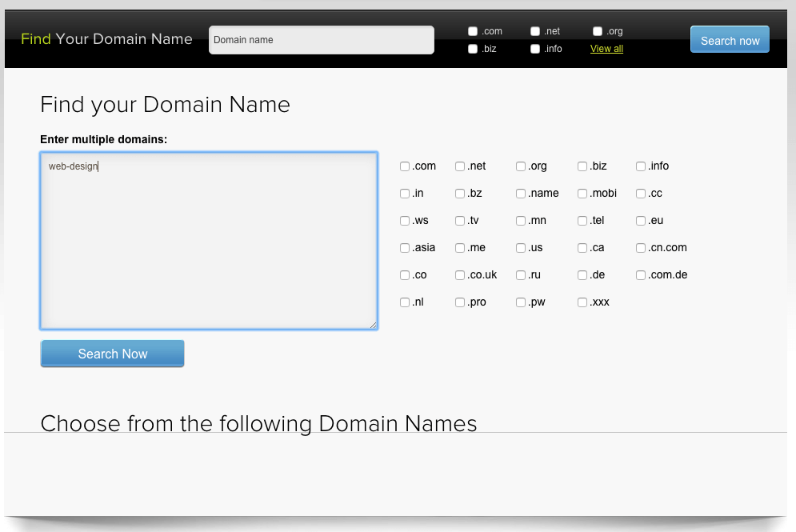Enable the .cn.com extension
Viewport: 796px width, 532px height.
click(640, 247)
